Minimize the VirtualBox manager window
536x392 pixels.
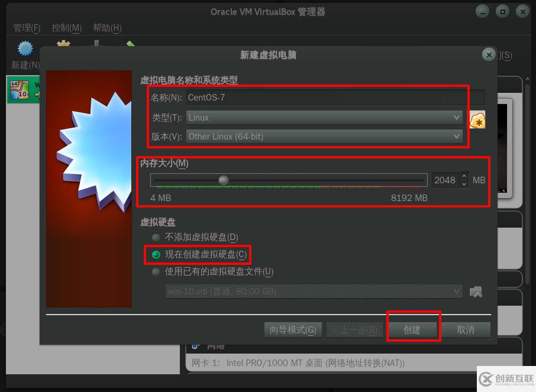pyautogui.click(x=482, y=12)
